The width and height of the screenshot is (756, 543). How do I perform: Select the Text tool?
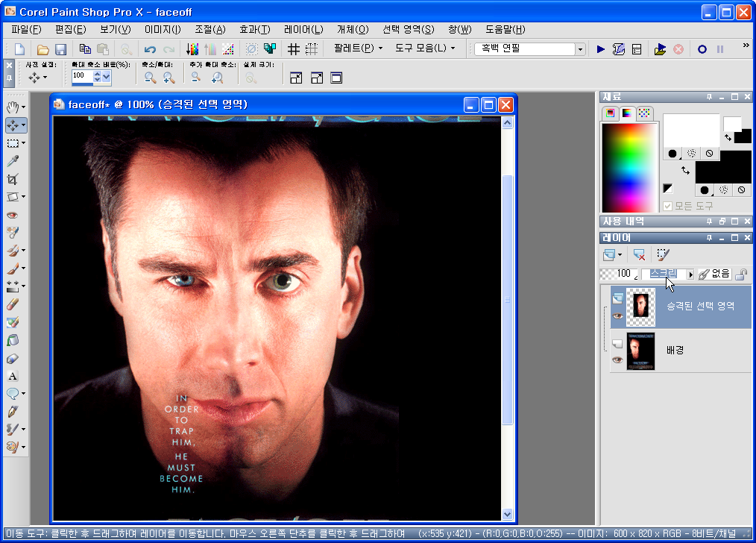point(13,376)
